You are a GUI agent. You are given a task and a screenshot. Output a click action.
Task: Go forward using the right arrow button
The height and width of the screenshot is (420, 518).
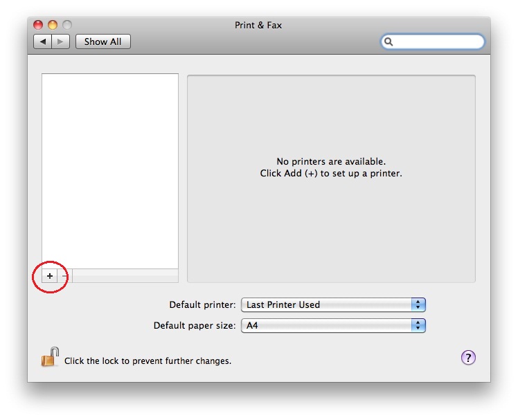[x=61, y=42]
